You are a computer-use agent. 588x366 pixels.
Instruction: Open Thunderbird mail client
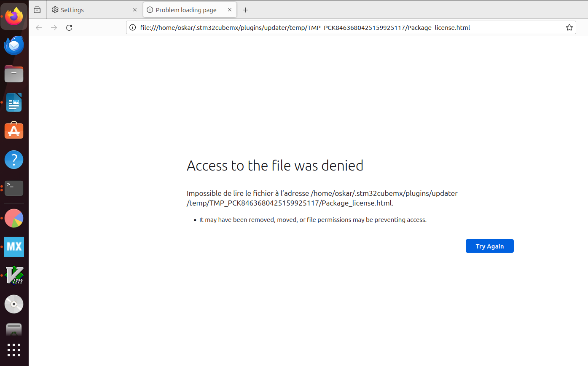pyautogui.click(x=14, y=45)
